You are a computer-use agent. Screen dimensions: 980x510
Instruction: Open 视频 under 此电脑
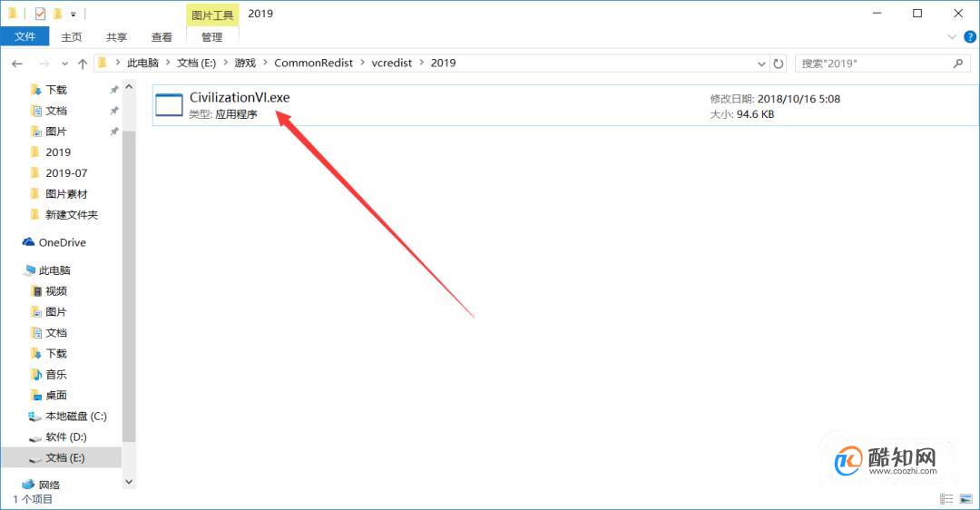click(x=56, y=291)
